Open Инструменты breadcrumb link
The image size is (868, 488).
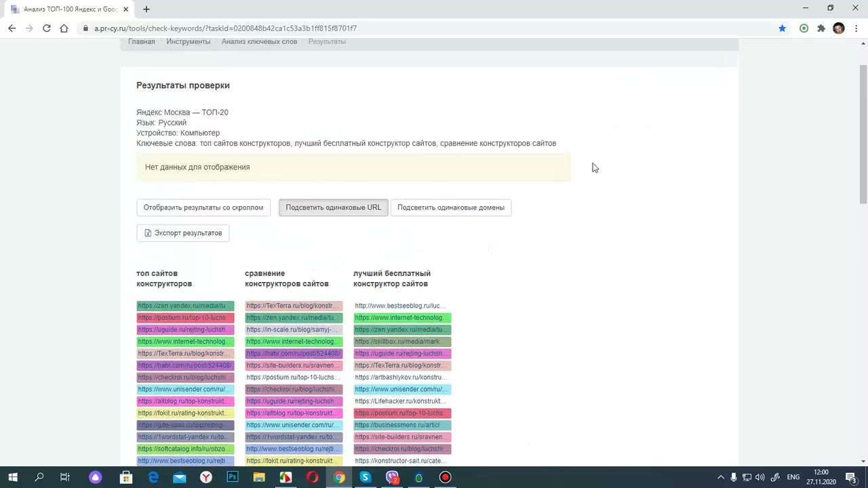(188, 41)
